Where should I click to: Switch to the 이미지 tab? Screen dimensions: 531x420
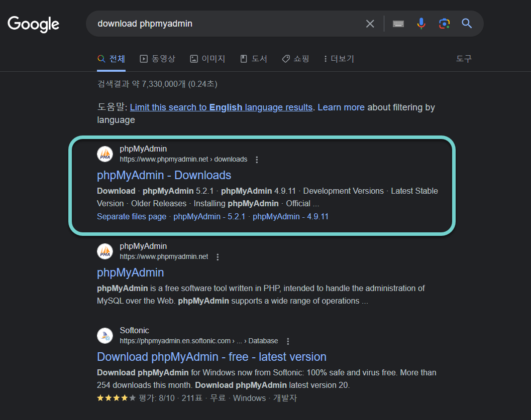tap(207, 59)
